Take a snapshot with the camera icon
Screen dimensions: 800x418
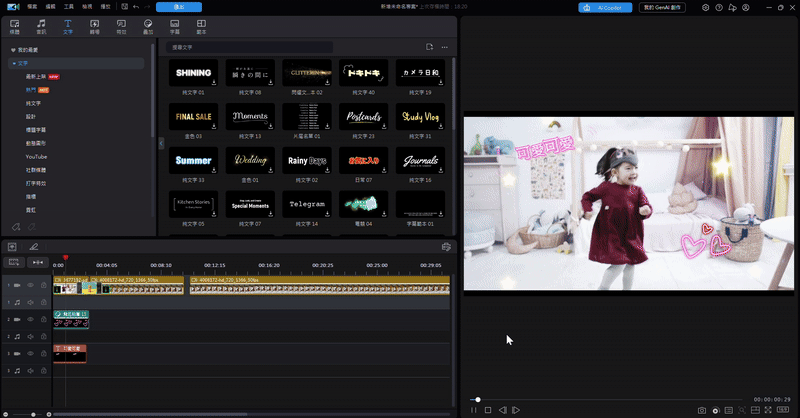coord(702,410)
